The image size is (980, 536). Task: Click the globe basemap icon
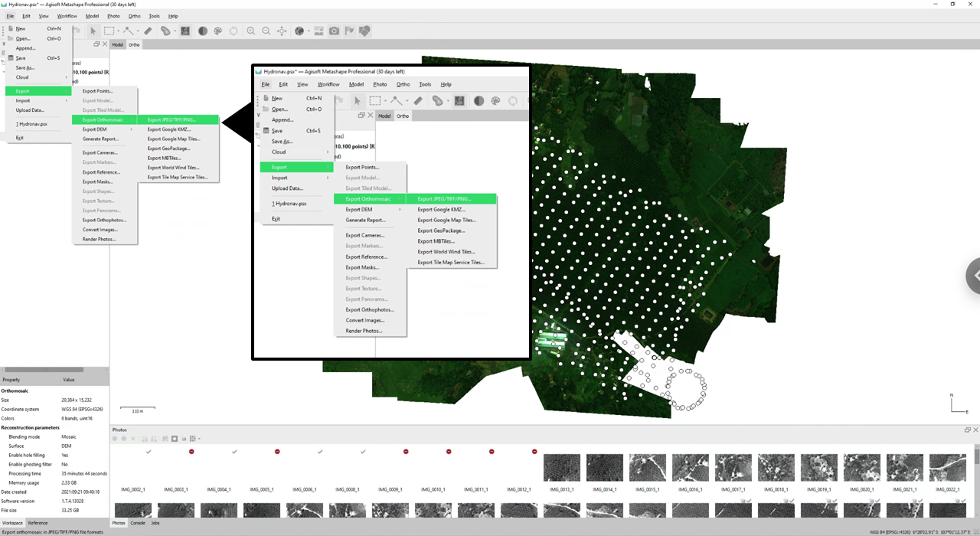coord(299,31)
